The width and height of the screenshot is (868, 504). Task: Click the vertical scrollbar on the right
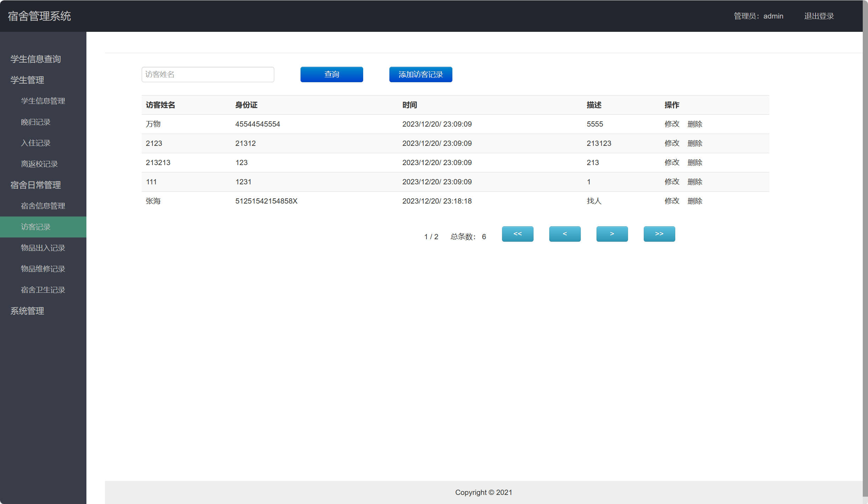865,245
